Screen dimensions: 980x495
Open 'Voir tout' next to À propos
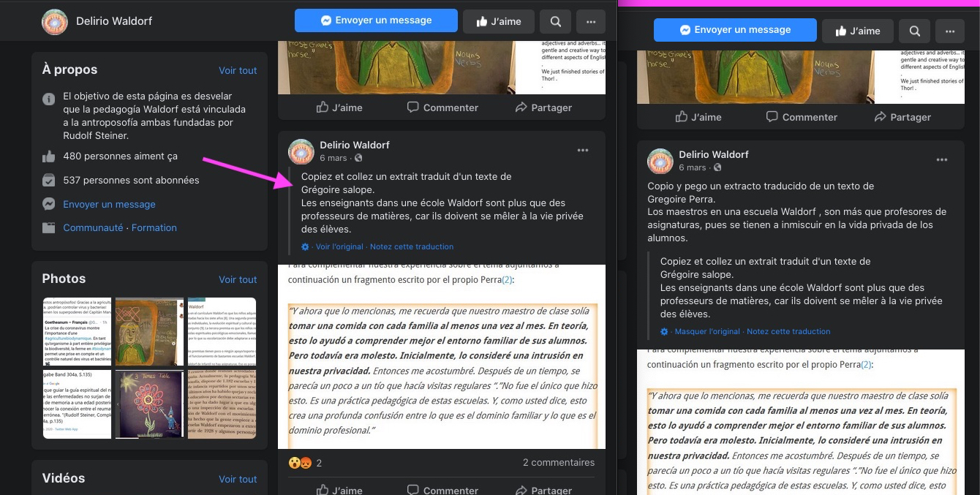coord(238,70)
